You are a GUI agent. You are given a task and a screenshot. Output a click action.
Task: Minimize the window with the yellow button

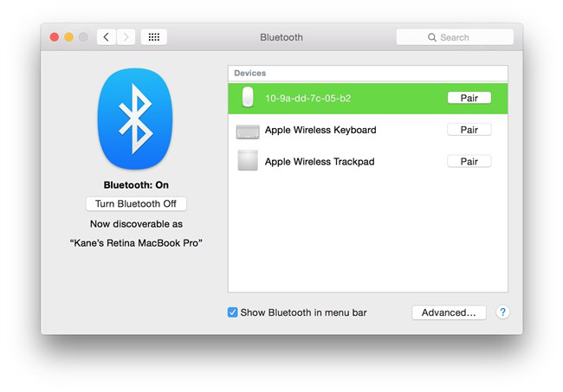pos(69,37)
